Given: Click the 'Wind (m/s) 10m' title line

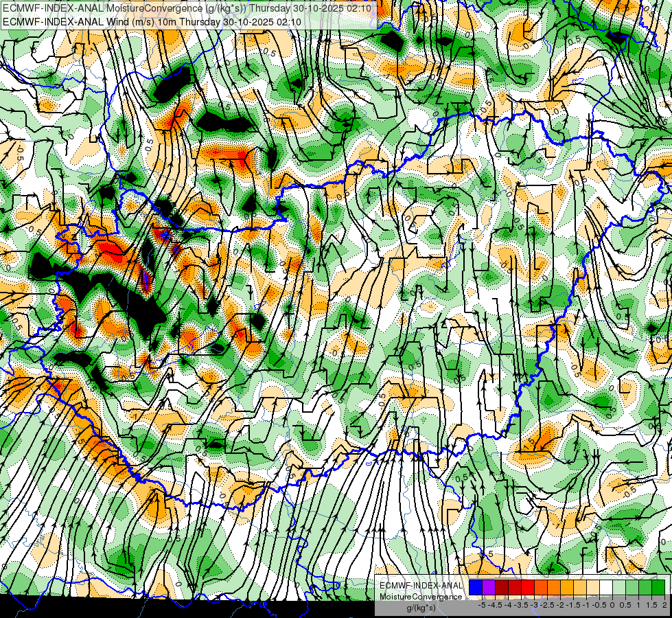Looking at the screenshot, I should pos(152,22).
